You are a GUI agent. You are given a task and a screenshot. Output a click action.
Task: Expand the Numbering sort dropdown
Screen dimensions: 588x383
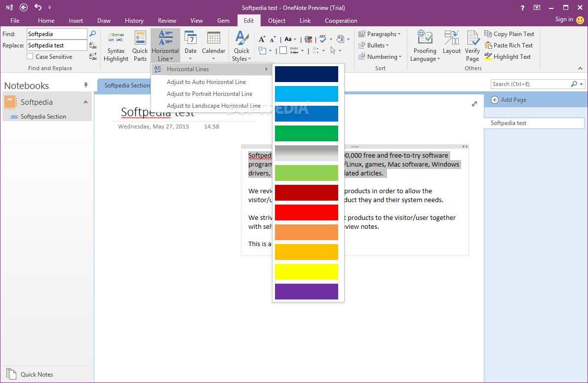click(400, 57)
